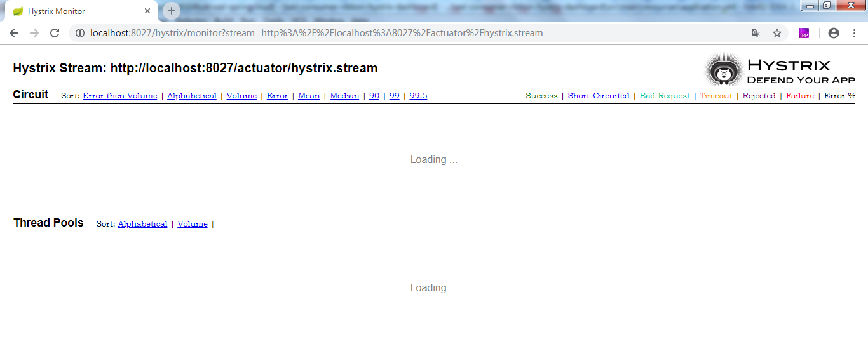
Task: Minimize the Chrome window
Action: [810, 6]
